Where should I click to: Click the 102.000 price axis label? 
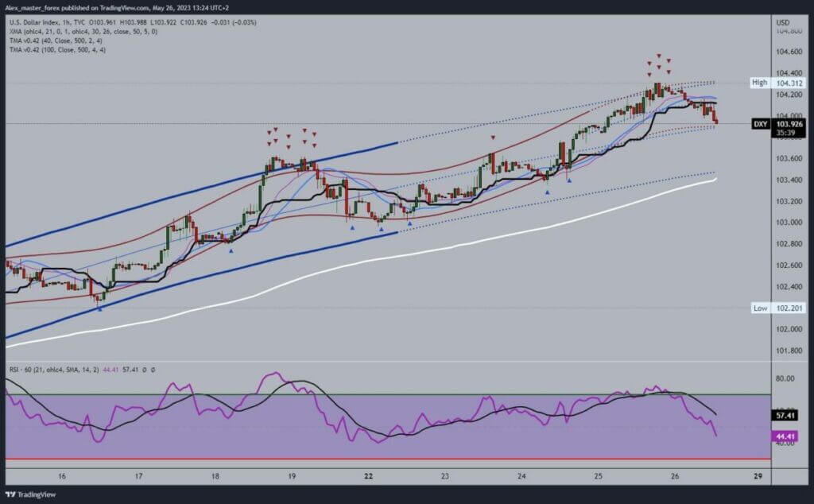[789, 329]
